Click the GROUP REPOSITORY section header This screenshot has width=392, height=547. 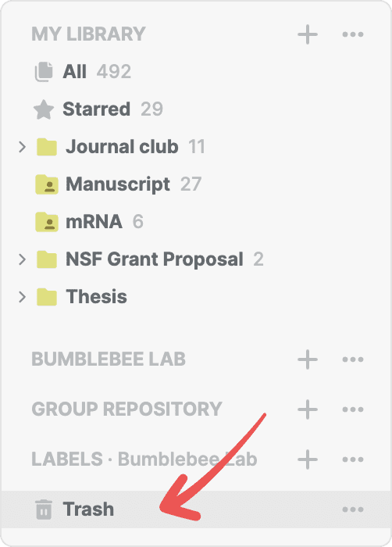tap(127, 409)
